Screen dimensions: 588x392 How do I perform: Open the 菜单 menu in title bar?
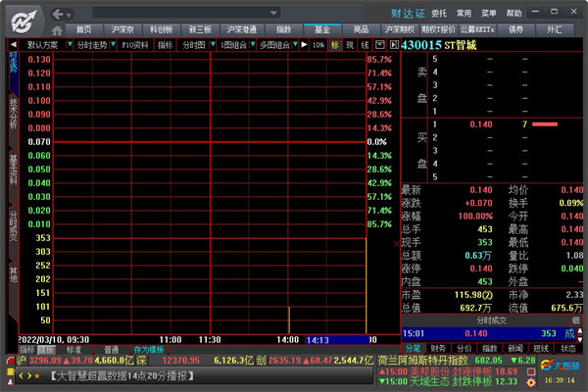(x=464, y=14)
